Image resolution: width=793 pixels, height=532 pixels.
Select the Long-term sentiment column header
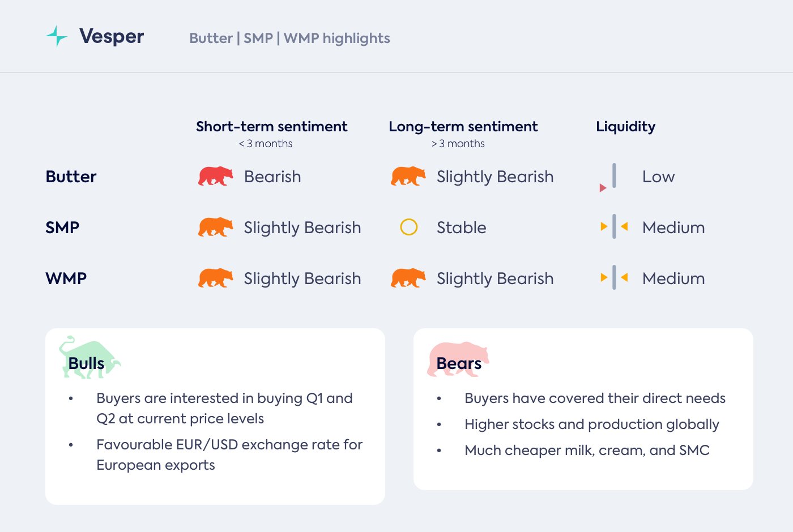tap(463, 127)
